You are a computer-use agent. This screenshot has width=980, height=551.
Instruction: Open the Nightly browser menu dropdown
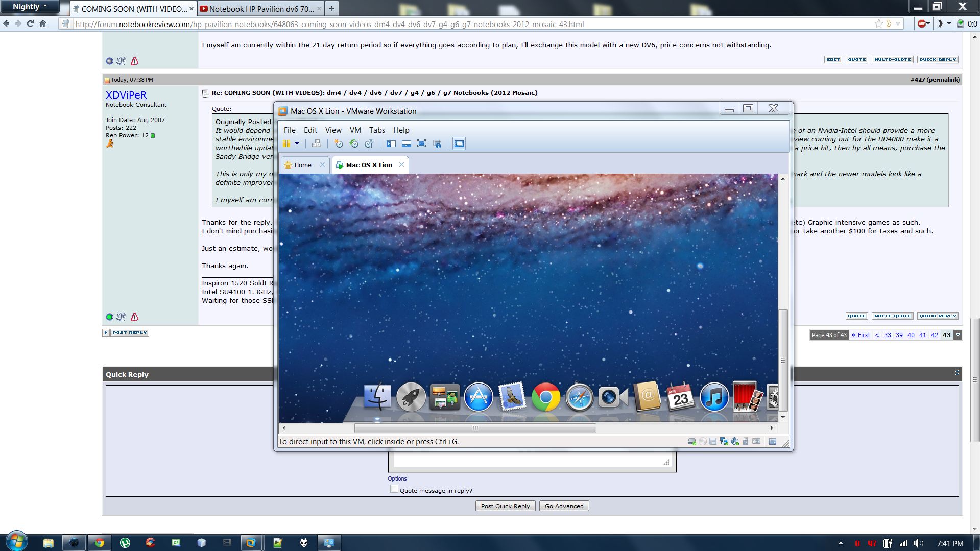point(30,7)
